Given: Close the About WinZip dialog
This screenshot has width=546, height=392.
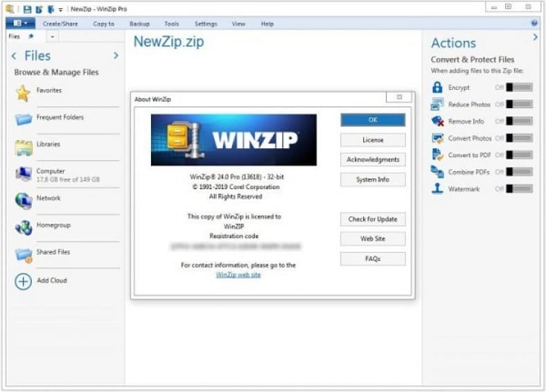Looking at the screenshot, I should [x=399, y=97].
